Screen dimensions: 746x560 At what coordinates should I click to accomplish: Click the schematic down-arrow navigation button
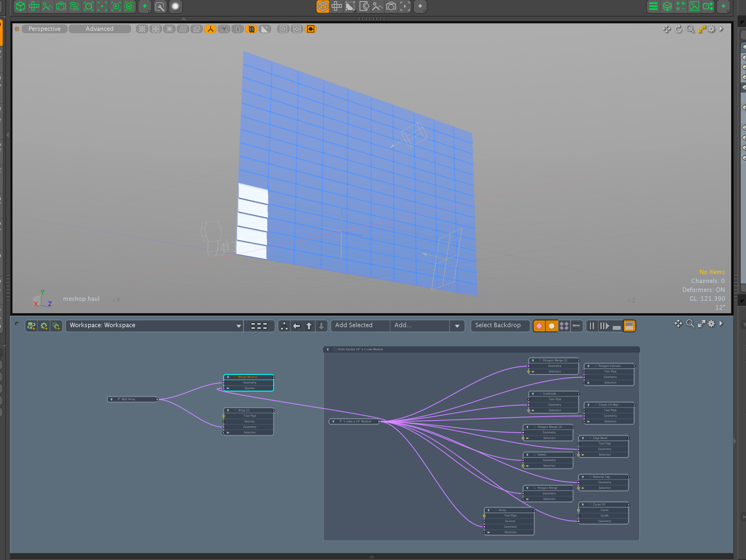[321, 326]
